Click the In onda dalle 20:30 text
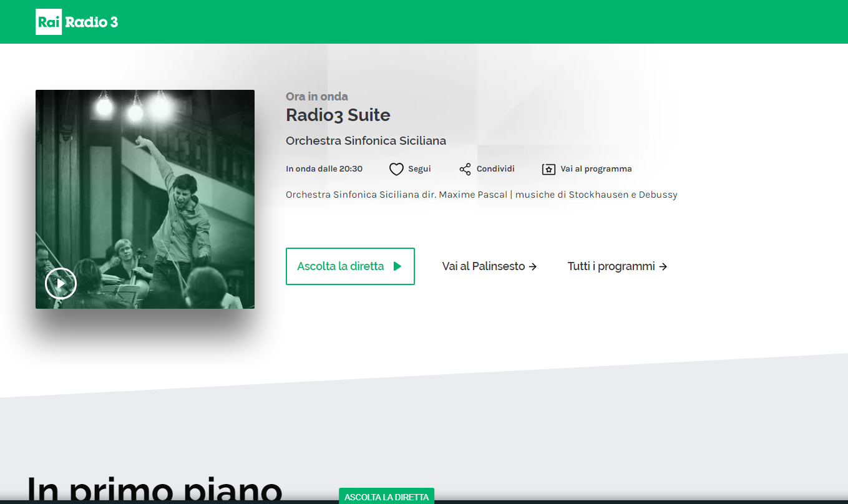The height and width of the screenshot is (504, 848). (324, 169)
